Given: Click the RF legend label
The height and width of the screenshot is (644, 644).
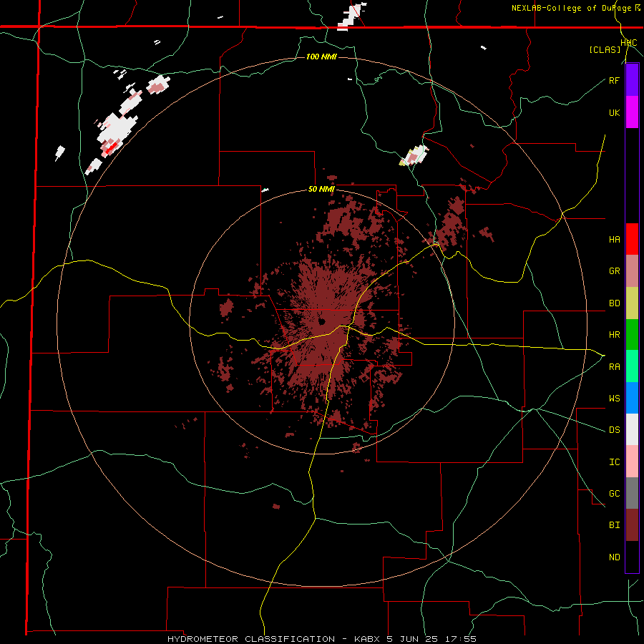Looking at the screenshot, I should pos(614,80).
